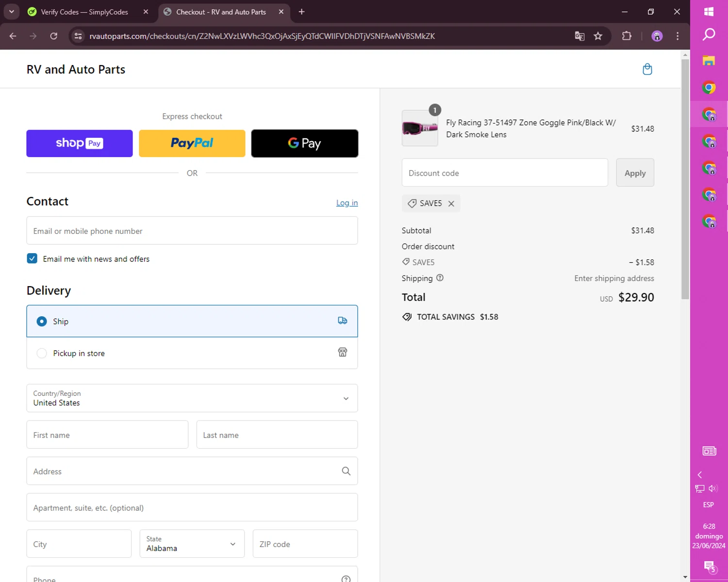Focus the Discount code field
Image resolution: width=728 pixels, height=582 pixels.
pos(505,173)
